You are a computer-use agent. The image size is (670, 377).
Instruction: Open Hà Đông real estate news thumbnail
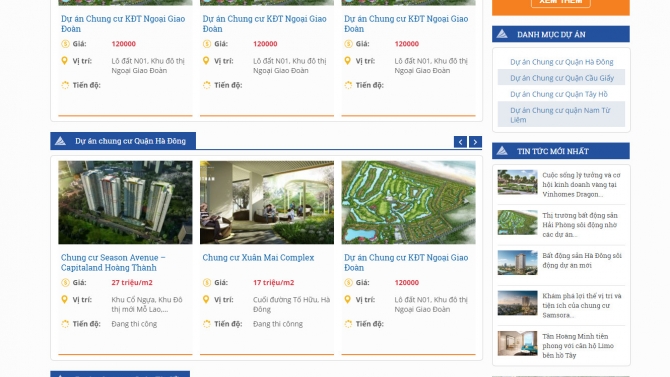[517, 262]
